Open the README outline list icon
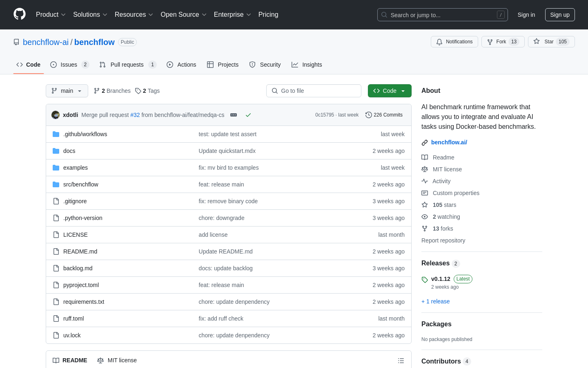Image resolution: width=588 pixels, height=368 pixels. tap(401, 361)
